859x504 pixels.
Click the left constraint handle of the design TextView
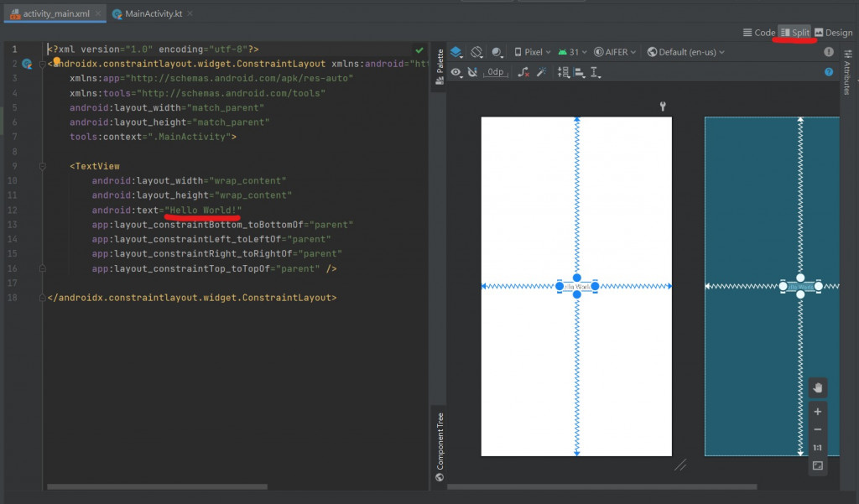(560, 286)
